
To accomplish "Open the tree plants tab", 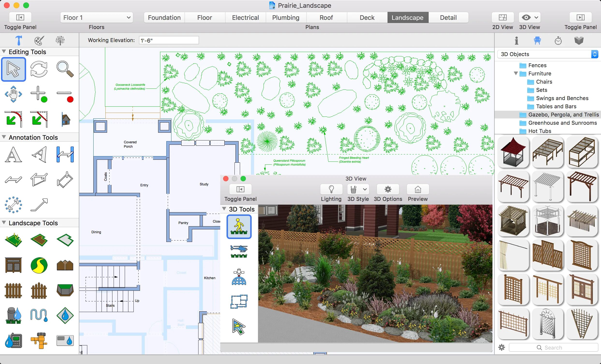I will pyautogui.click(x=60, y=40).
